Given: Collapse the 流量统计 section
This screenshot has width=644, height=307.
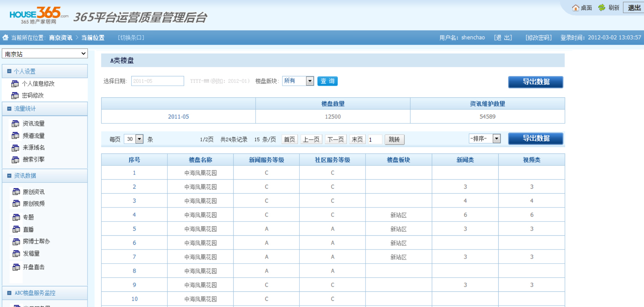Looking at the screenshot, I should point(9,109).
